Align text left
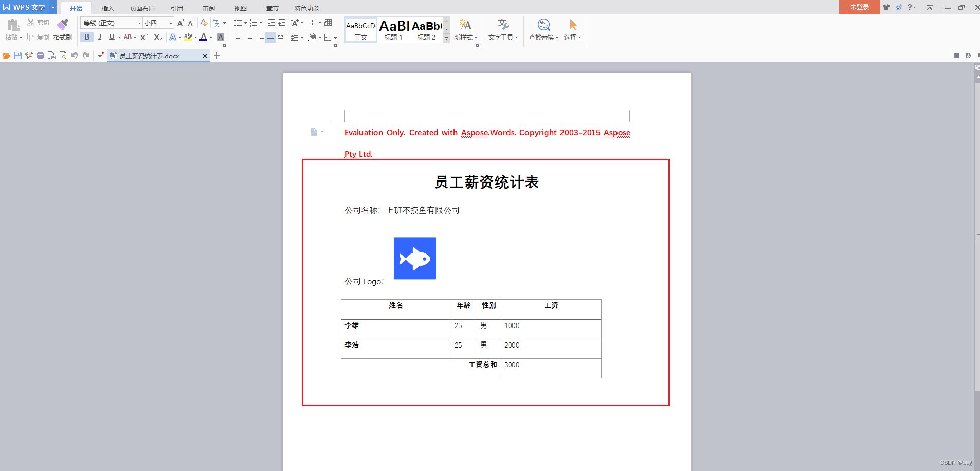The width and height of the screenshot is (980, 471). click(239, 38)
